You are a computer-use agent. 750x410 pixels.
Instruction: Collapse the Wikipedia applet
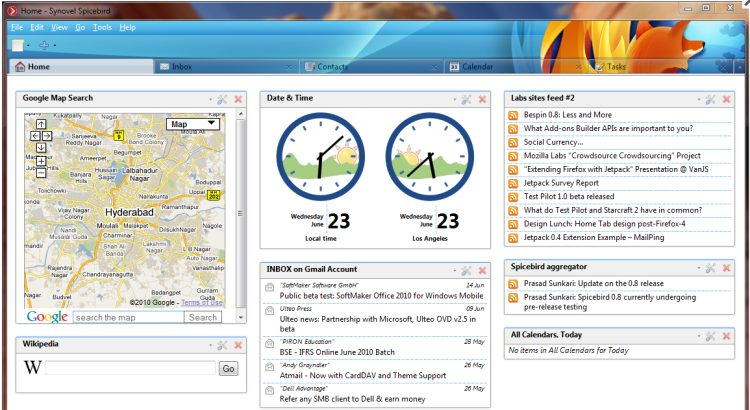click(210, 346)
